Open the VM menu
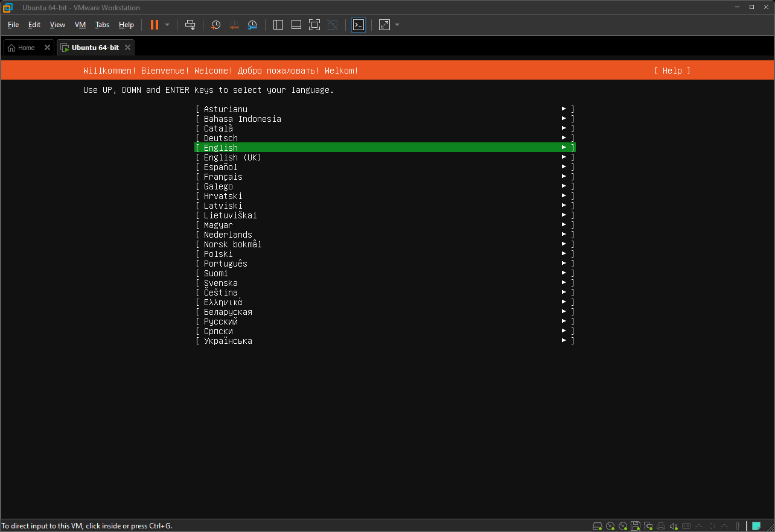The width and height of the screenshot is (775, 532). pos(80,25)
